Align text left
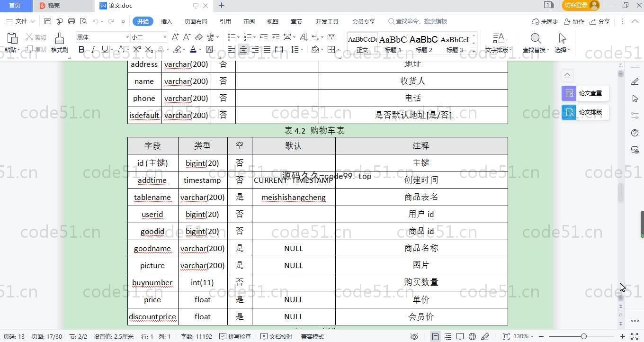644x342 pixels. [x=232, y=49]
